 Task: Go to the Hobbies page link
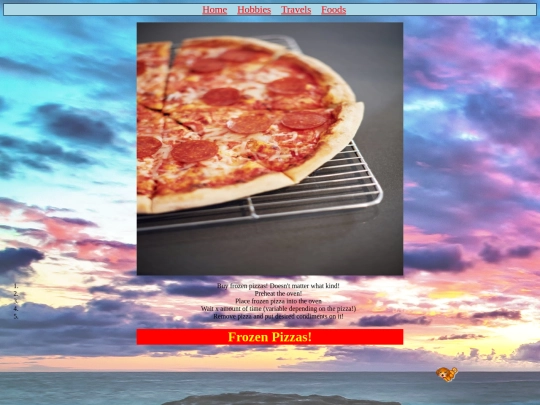(254, 10)
